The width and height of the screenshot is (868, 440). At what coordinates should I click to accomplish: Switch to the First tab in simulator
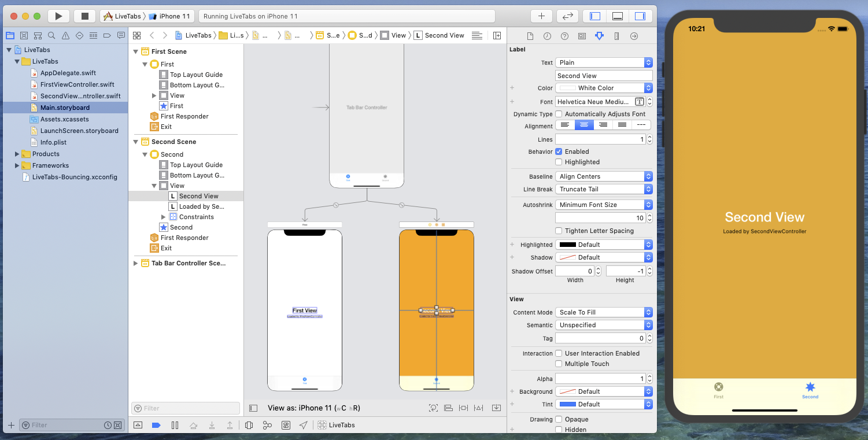point(718,390)
